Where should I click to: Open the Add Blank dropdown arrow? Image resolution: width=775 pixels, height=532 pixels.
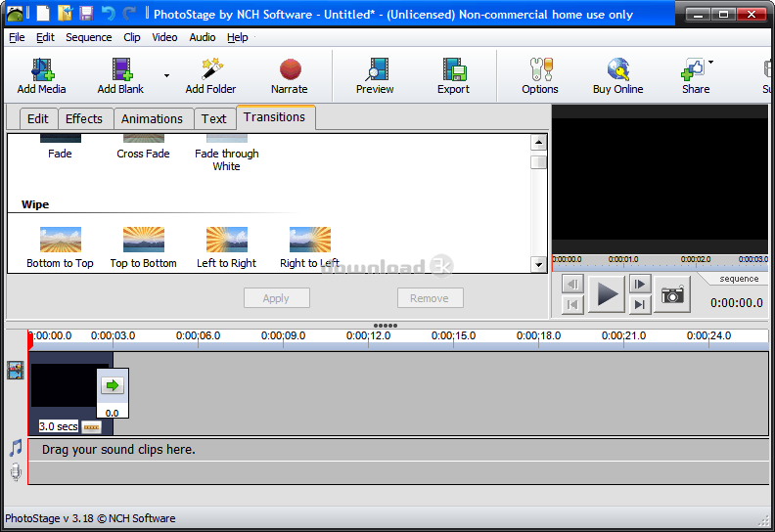[x=166, y=75]
